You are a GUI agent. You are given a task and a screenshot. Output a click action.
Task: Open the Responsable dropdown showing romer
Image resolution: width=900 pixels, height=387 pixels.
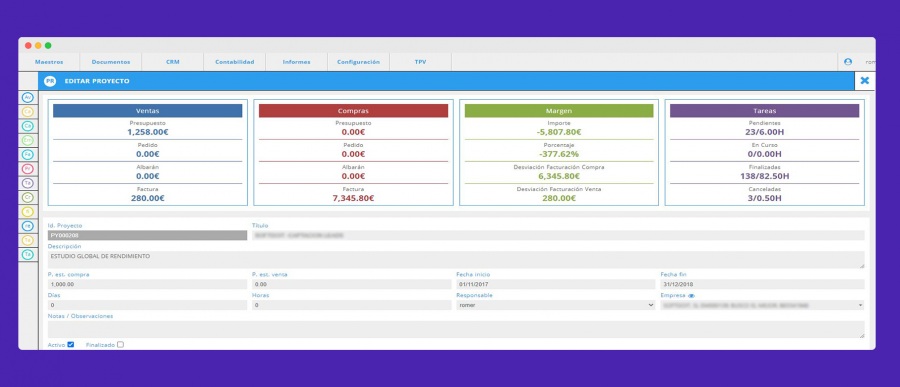pyautogui.click(x=556, y=305)
